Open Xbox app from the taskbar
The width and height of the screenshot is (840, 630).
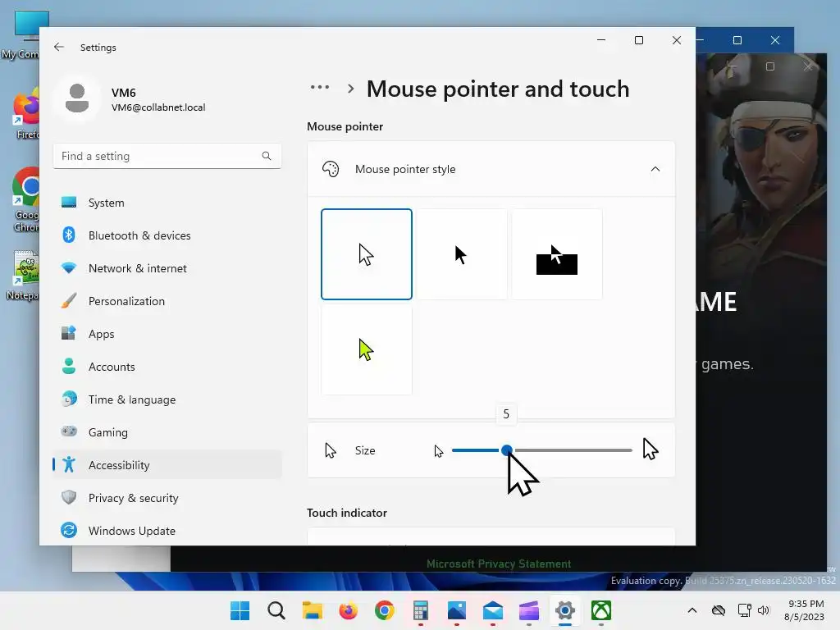coord(601,610)
